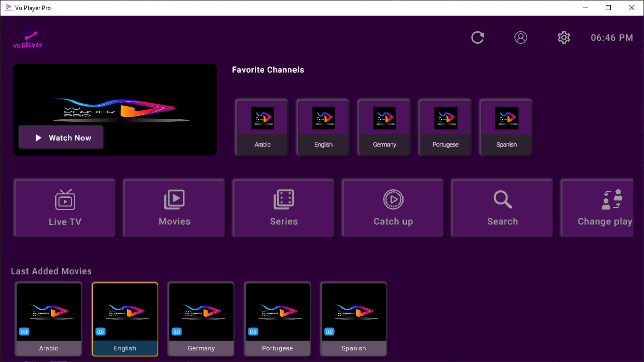Select the Spanish last added movie
Viewport: 644px width, 362px height.
[x=354, y=318]
